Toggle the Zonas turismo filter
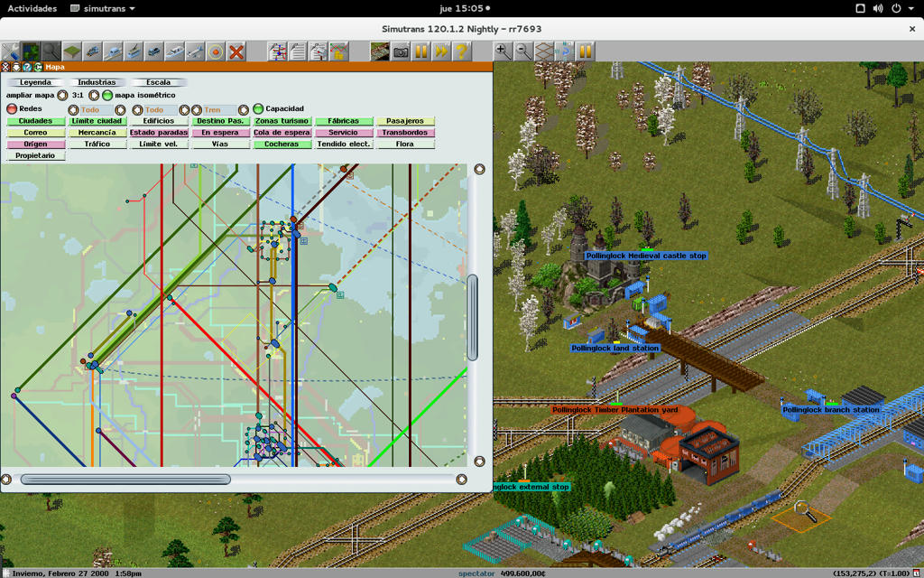Viewport: 924px width, 578px height. 282,121
